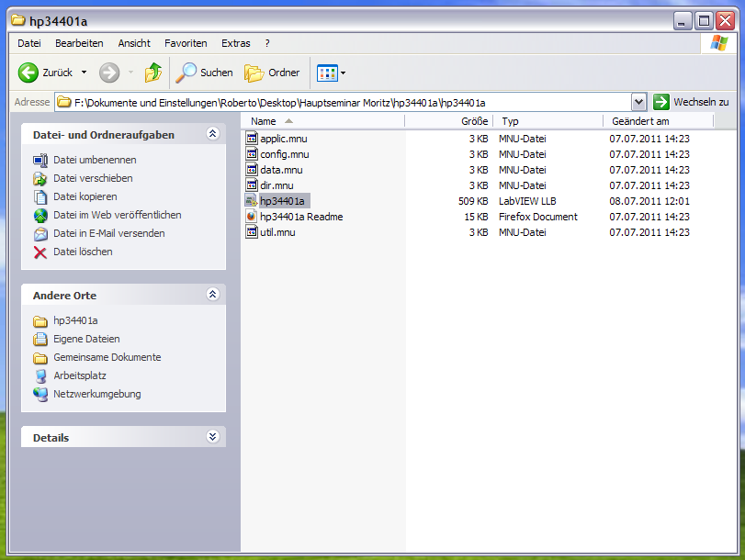Expand the Details panel

pos(213,436)
